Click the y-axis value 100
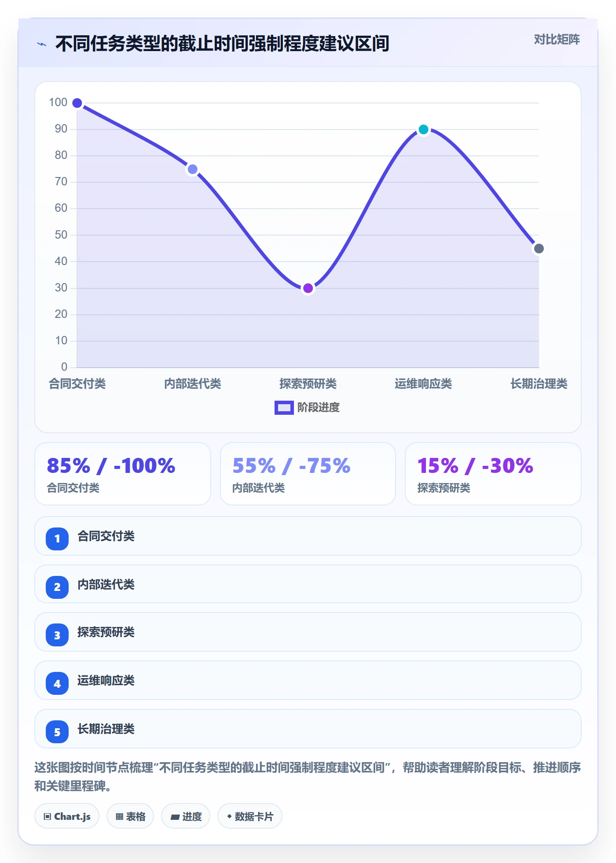This screenshot has width=616, height=863. pyautogui.click(x=58, y=103)
